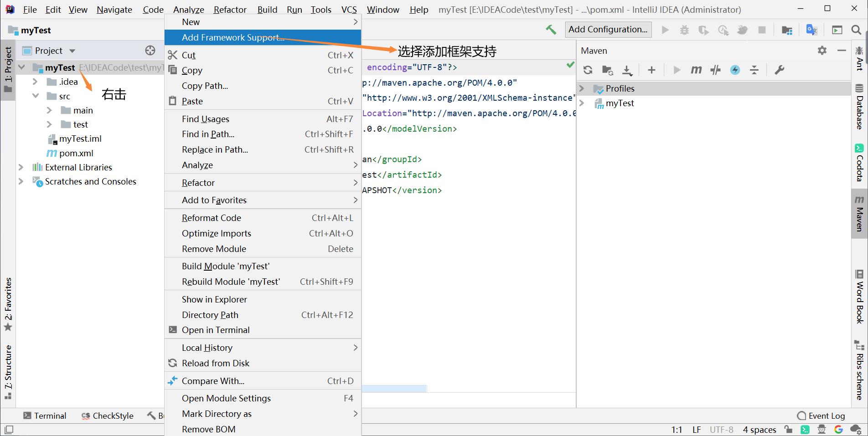The height and width of the screenshot is (436, 868).
Task: Click Generate Sources and Update Folders icon
Action: coord(607,70)
